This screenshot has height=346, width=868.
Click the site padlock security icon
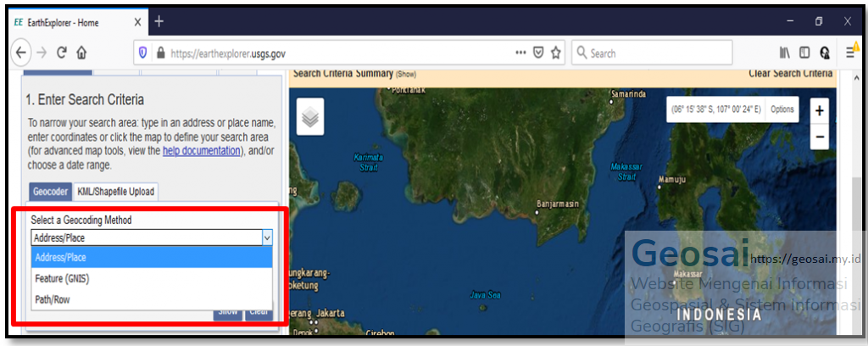[161, 53]
